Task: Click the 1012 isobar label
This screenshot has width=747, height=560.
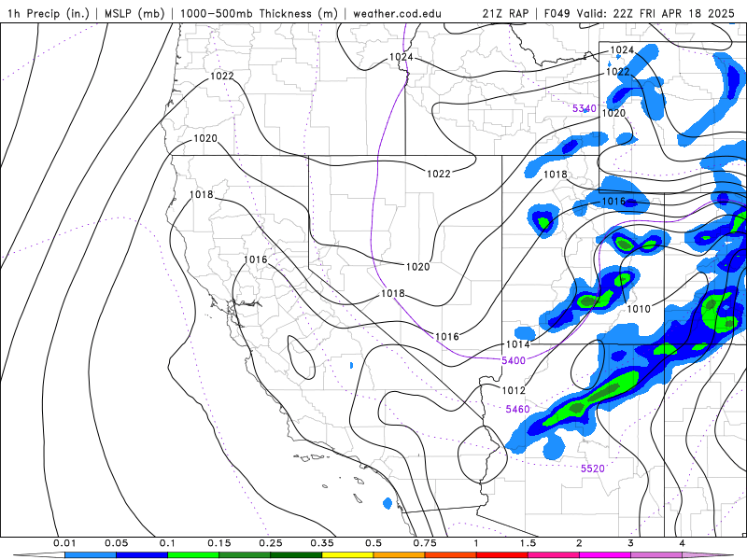Action: pyautogui.click(x=514, y=390)
